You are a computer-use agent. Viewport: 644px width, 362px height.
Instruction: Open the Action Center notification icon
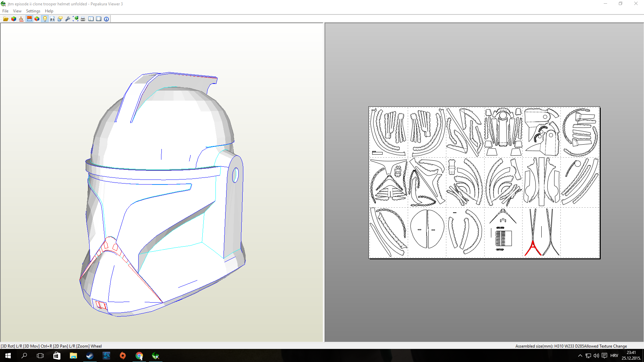[x=604, y=356]
